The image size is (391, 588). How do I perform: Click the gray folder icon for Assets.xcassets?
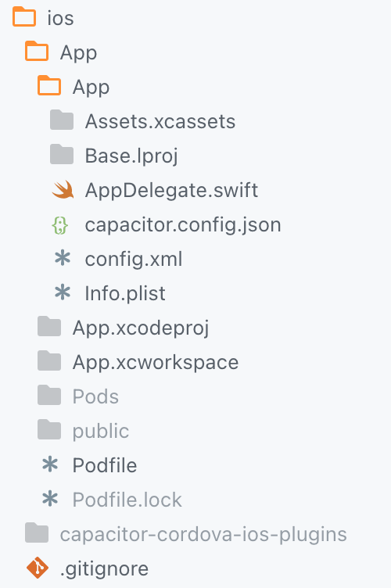coord(62,120)
